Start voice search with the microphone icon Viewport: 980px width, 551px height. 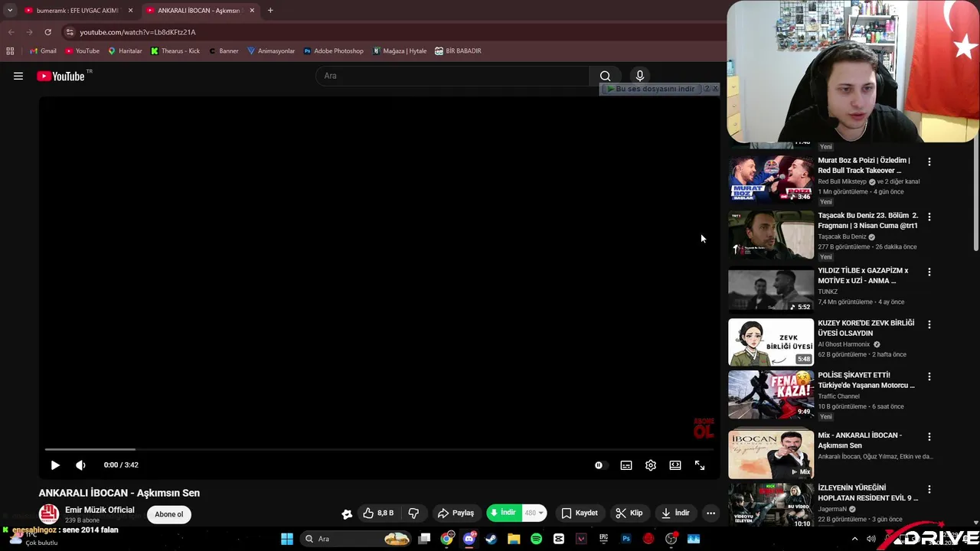click(x=640, y=76)
